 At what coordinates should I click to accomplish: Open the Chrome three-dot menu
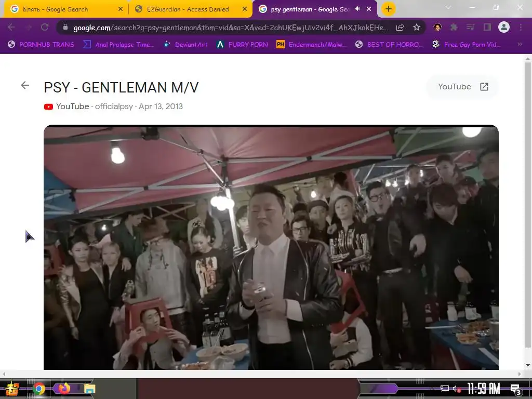point(521,27)
